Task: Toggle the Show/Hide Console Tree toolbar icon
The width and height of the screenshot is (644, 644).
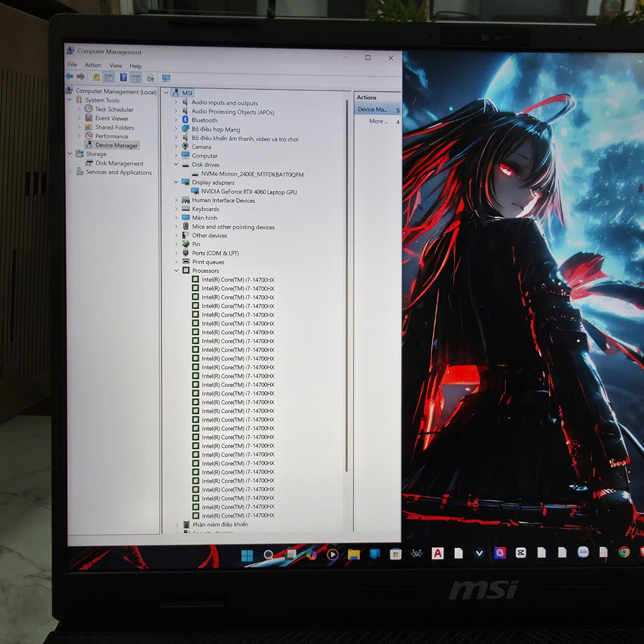Action: point(109,77)
